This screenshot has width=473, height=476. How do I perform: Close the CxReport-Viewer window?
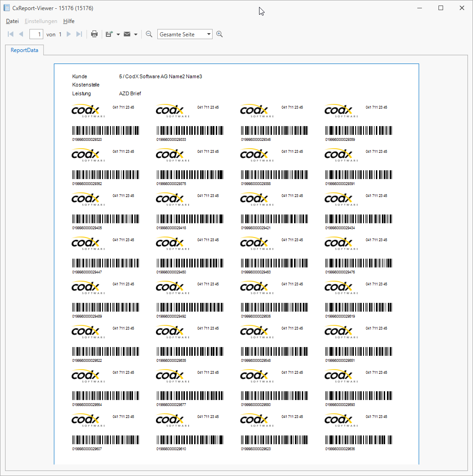tap(462, 8)
